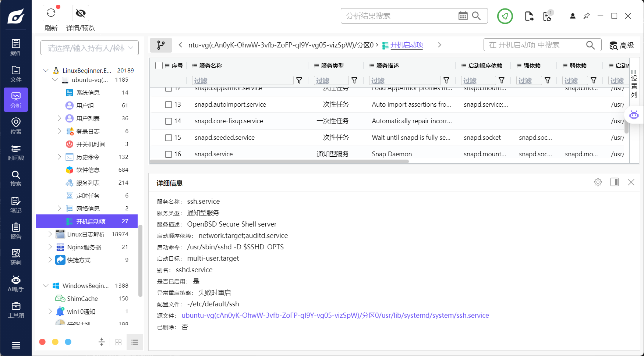This screenshot has width=644, height=356.
Task: Close the detail information panel
Action: pos(631,182)
